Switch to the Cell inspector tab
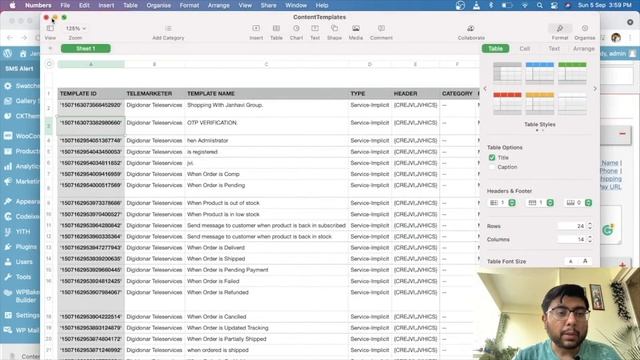 [524, 49]
